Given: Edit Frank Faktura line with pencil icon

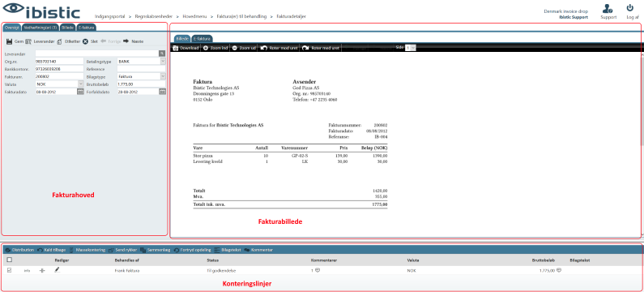Looking at the screenshot, I should pos(57,270).
